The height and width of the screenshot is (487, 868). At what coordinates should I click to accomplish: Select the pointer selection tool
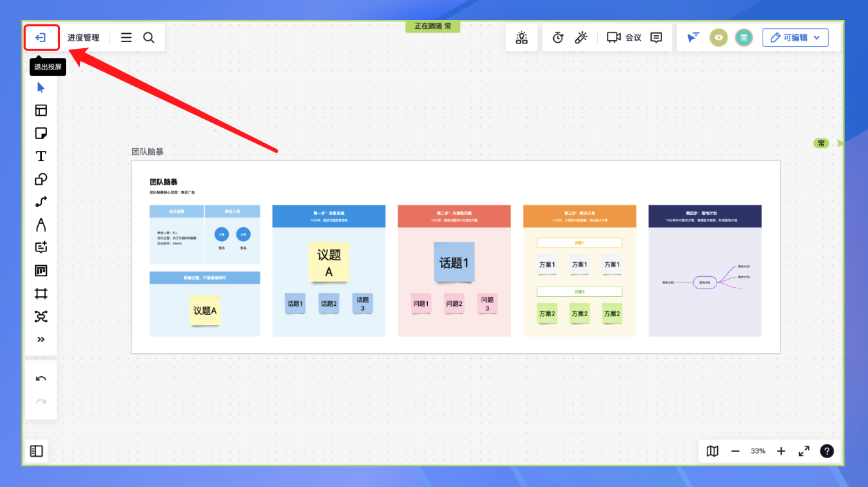tap(41, 87)
